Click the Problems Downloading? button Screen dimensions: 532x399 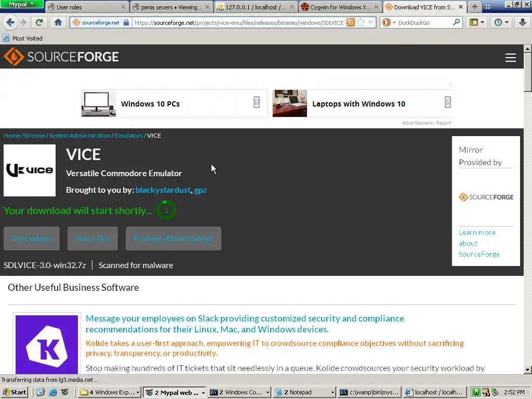174,238
